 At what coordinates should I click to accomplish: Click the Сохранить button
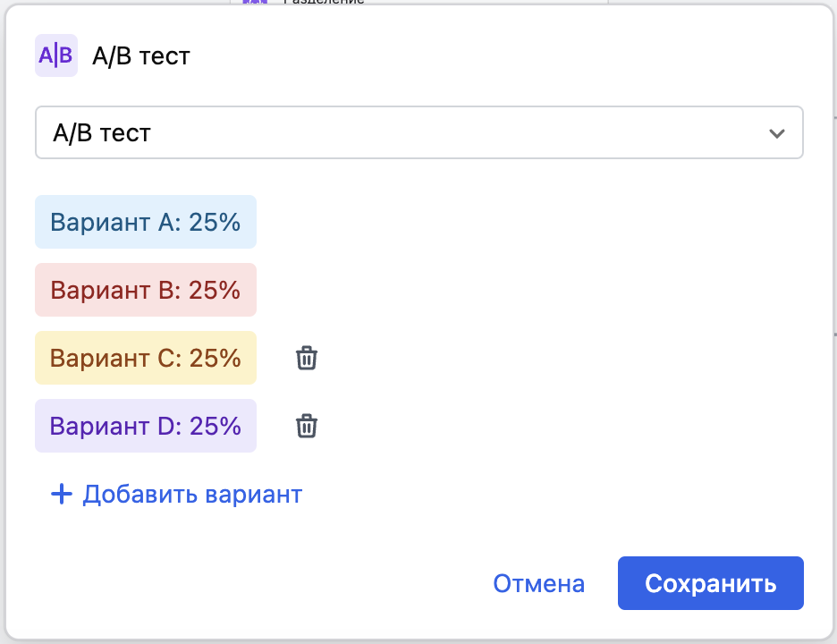point(710,582)
